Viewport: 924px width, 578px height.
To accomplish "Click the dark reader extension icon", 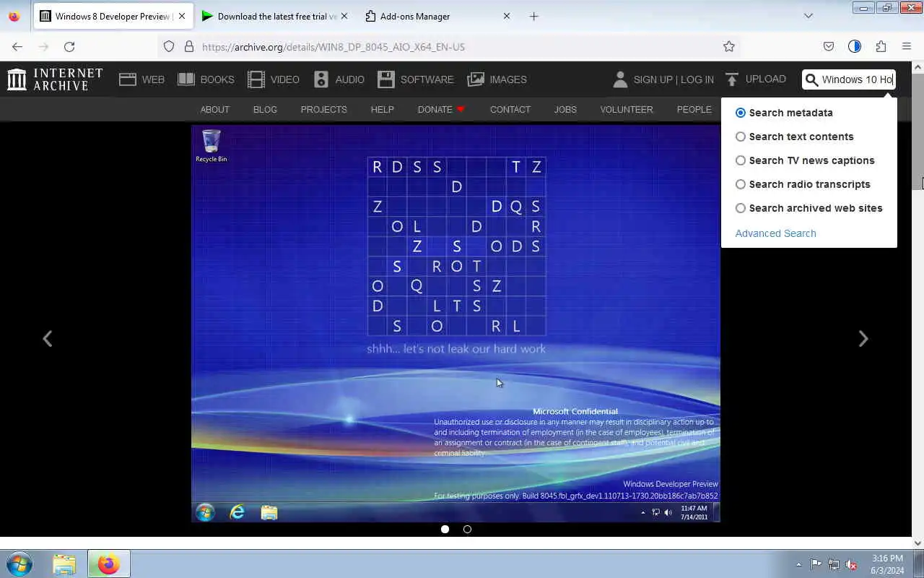I will 855,46.
